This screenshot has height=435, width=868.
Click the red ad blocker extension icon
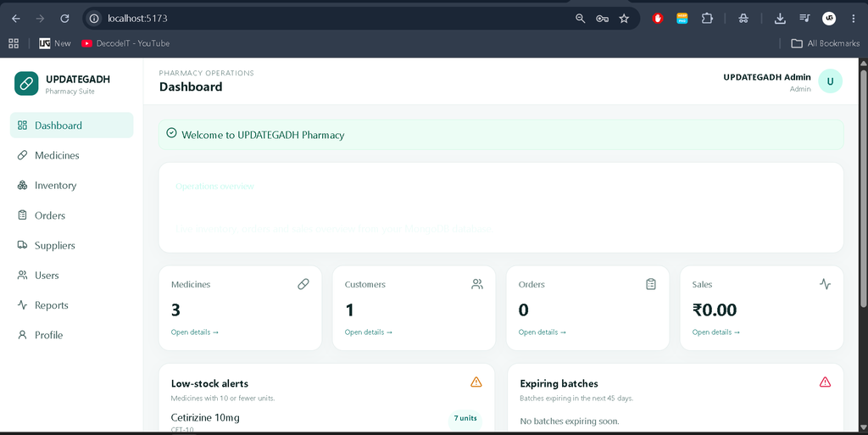click(658, 19)
